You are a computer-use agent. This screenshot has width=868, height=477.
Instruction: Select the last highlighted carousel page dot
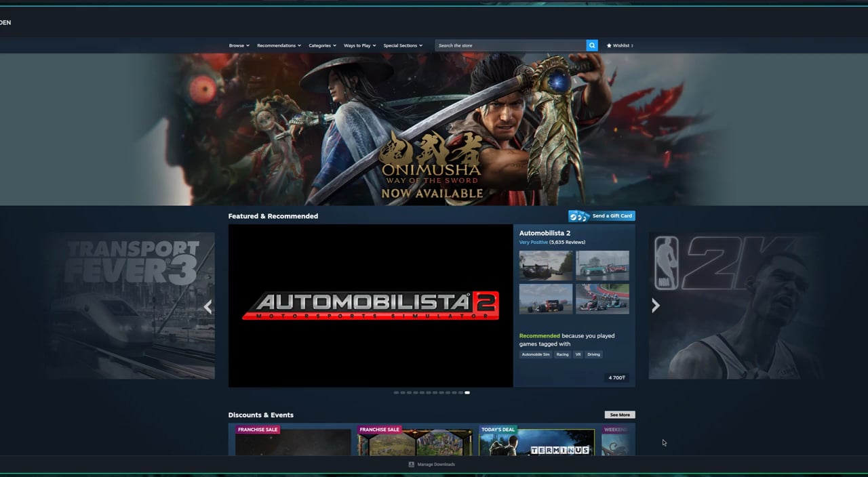(467, 392)
